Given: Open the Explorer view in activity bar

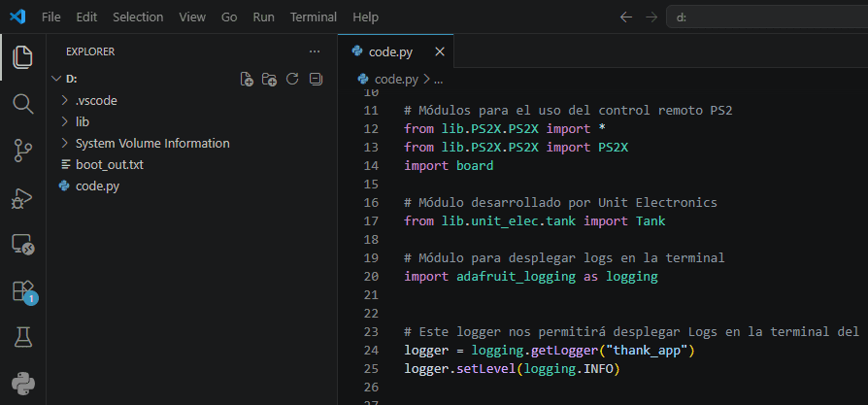Looking at the screenshot, I should coord(22,57).
